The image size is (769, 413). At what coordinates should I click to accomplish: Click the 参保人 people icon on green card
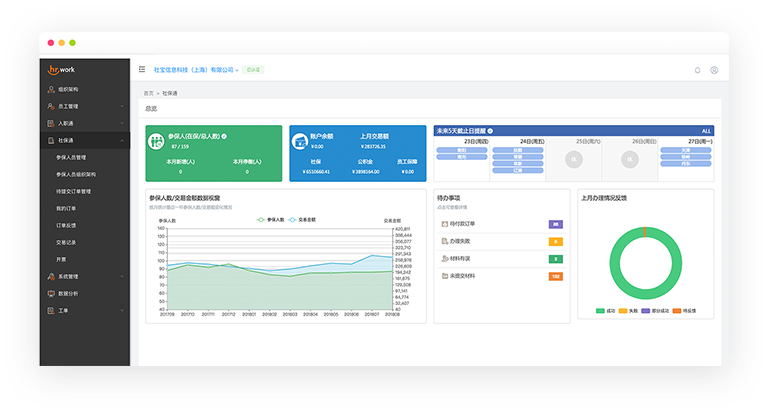(157, 141)
